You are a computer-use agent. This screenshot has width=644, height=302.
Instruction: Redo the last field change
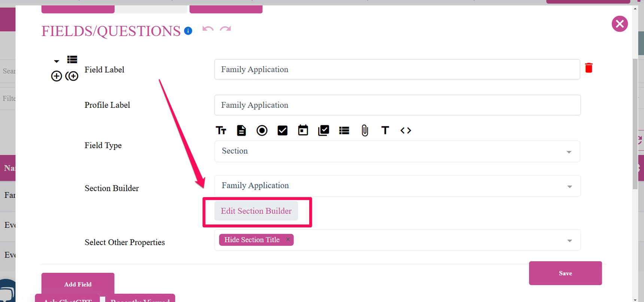pos(225,29)
